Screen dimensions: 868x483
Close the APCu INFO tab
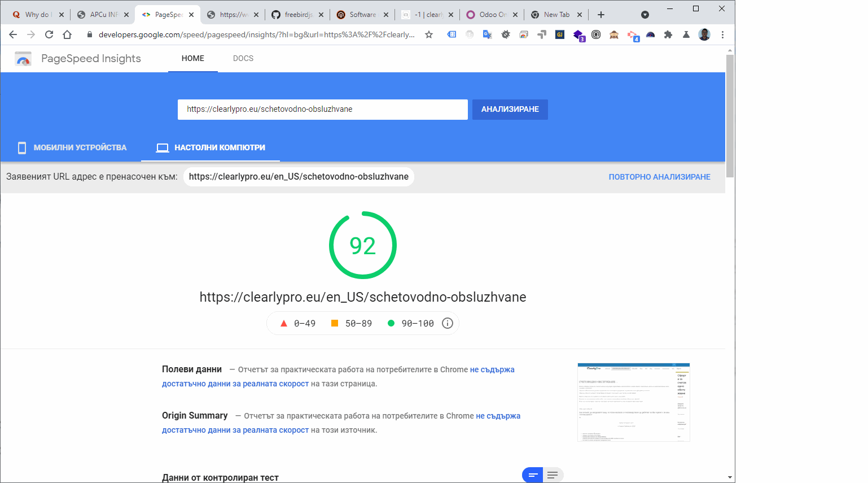coord(126,15)
